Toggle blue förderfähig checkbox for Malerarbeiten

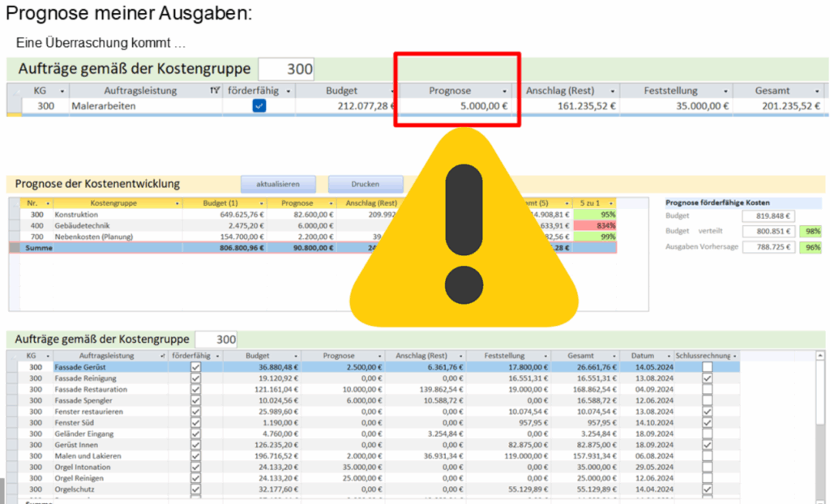click(259, 105)
